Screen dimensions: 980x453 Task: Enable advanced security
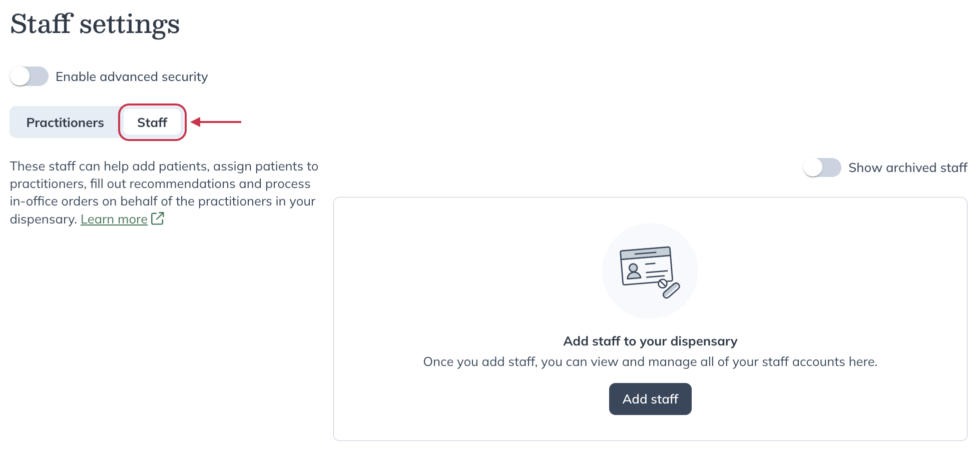pyautogui.click(x=29, y=76)
